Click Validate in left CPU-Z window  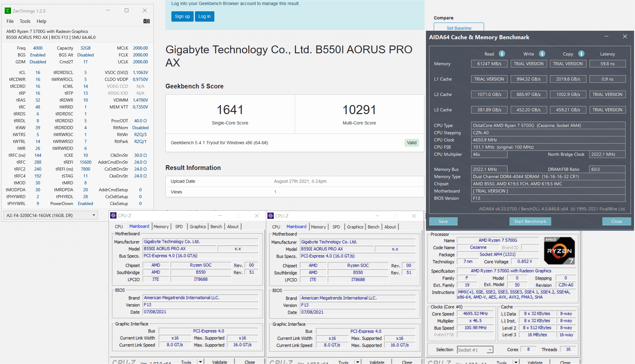click(x=219, y=362)
